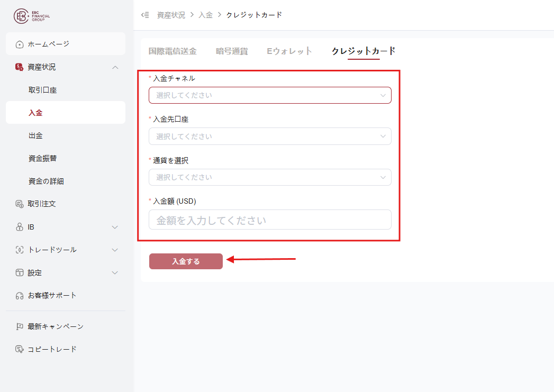Click 資産状況 in the breadcrumb
Screen dimensions: 554x392
[x=171, y=15]
